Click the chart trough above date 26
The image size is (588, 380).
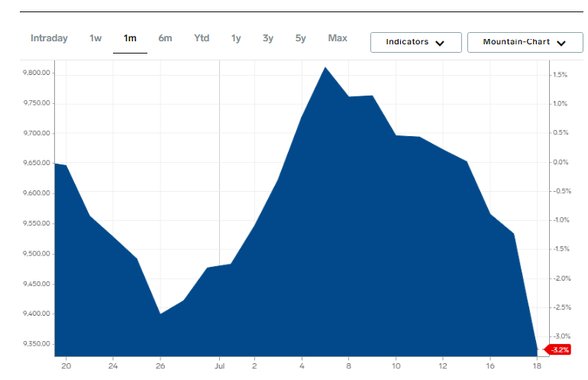[x=160, y=313]
